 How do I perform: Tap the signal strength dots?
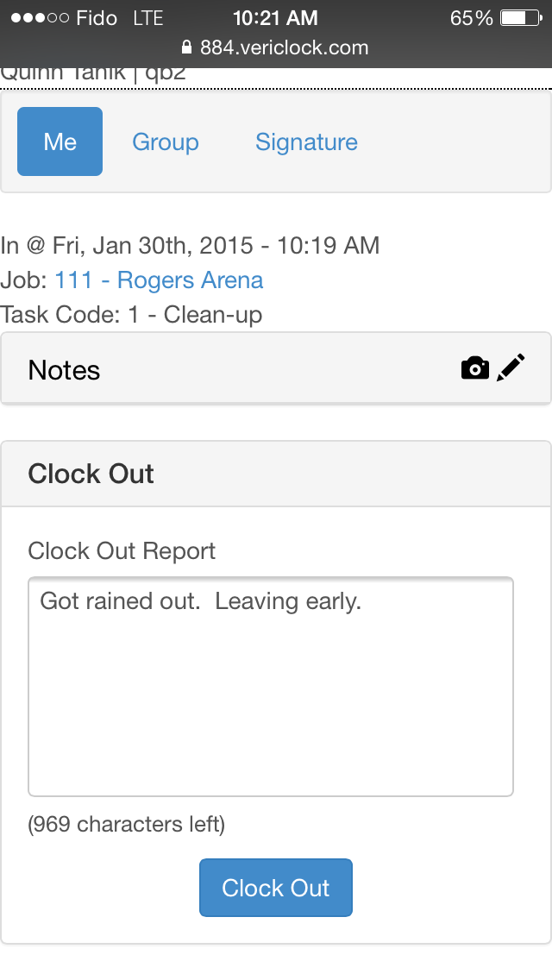pos(38,18)
